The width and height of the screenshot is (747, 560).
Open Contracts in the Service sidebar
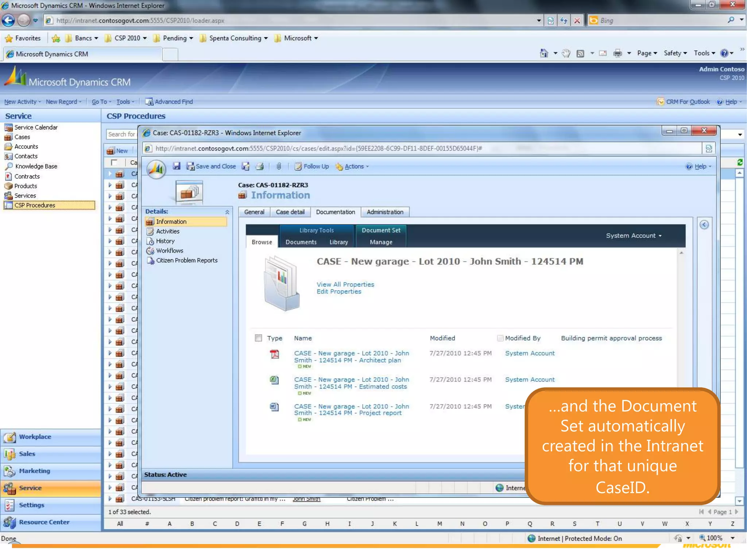[27, 176]
